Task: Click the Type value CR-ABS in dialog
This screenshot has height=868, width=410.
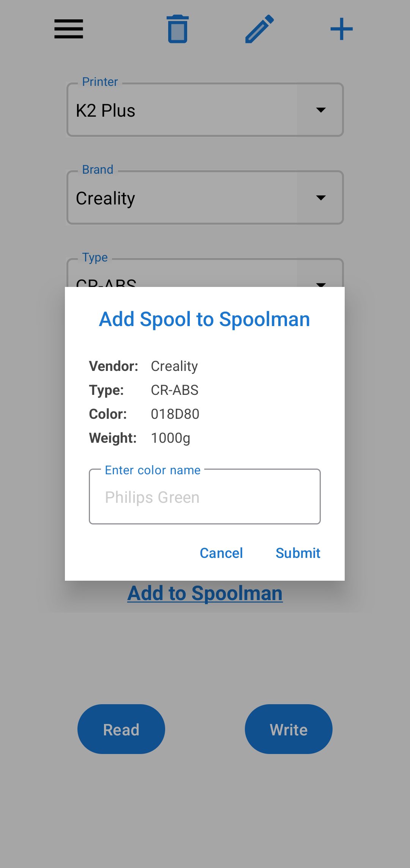Action: (175, 390)
